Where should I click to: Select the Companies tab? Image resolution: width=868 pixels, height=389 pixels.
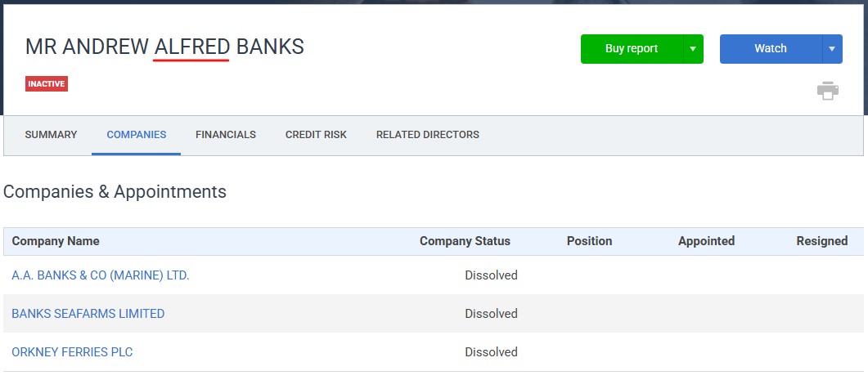coord(136,135)
